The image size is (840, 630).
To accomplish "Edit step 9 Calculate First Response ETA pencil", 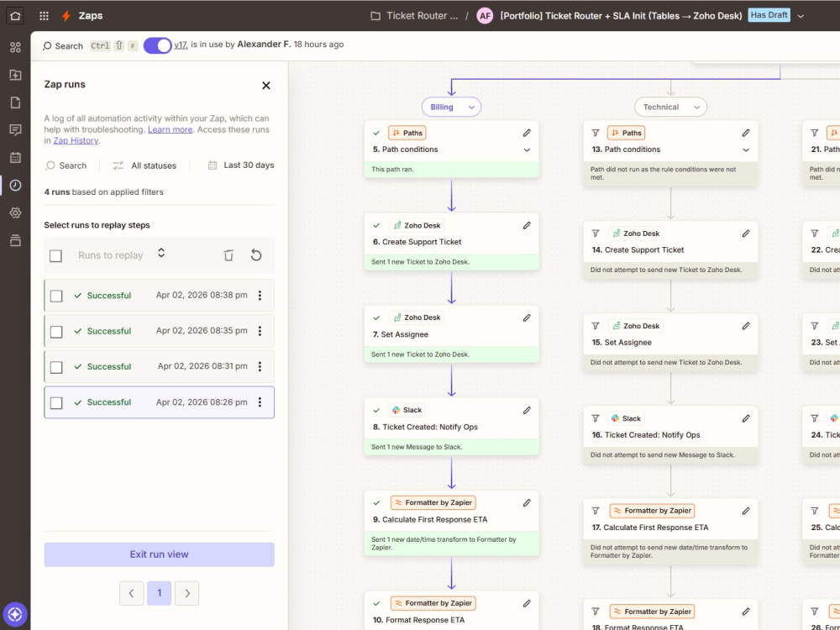I will pyautogui.click(x=527, y=503).
